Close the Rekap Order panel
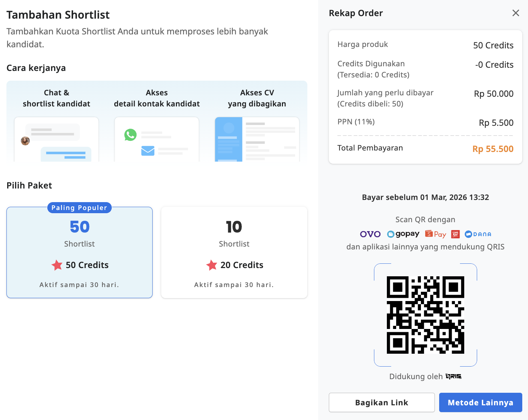Viewport: 528px width, 420px height. coord(515,13)
